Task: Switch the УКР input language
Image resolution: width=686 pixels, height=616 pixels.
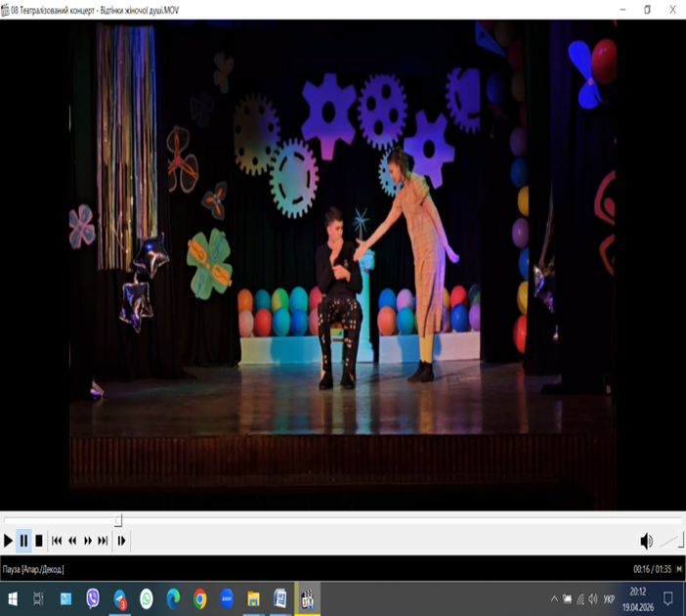Action: (x=610, y=598)
